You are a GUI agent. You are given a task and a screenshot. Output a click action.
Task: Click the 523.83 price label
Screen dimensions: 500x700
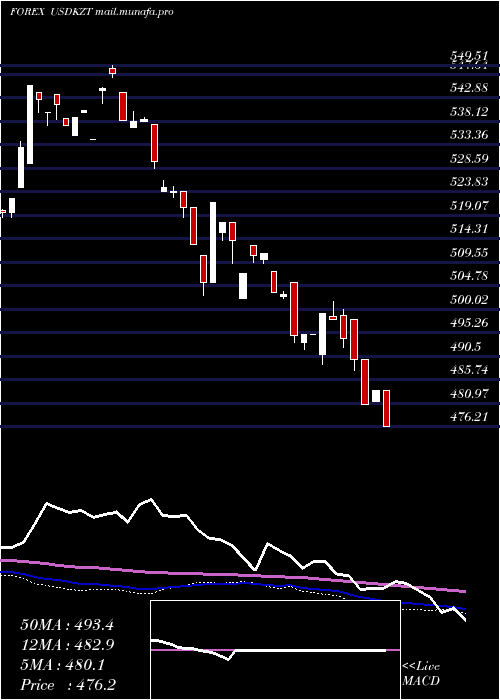(x=468, y=182)
